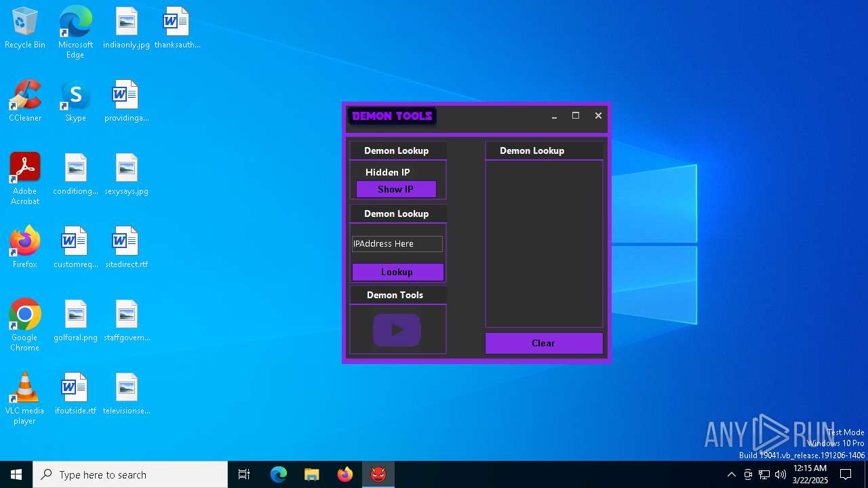Click the Lookup button
The height and width of the screenshot is (488, 868).
[397, 272]
